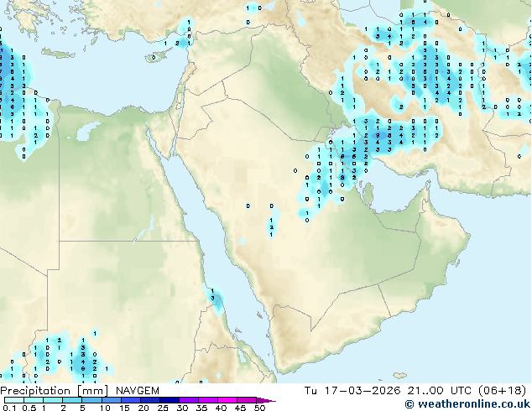Click the '25' legend scale label
The image size is (532, 411).
tap(163, 408)
